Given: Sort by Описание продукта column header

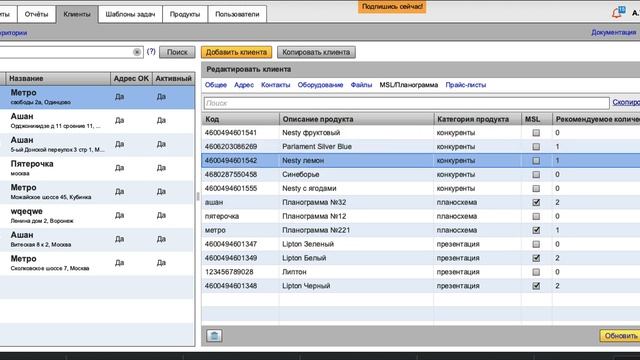Looking at the screenshot, I should click(357, 119).
